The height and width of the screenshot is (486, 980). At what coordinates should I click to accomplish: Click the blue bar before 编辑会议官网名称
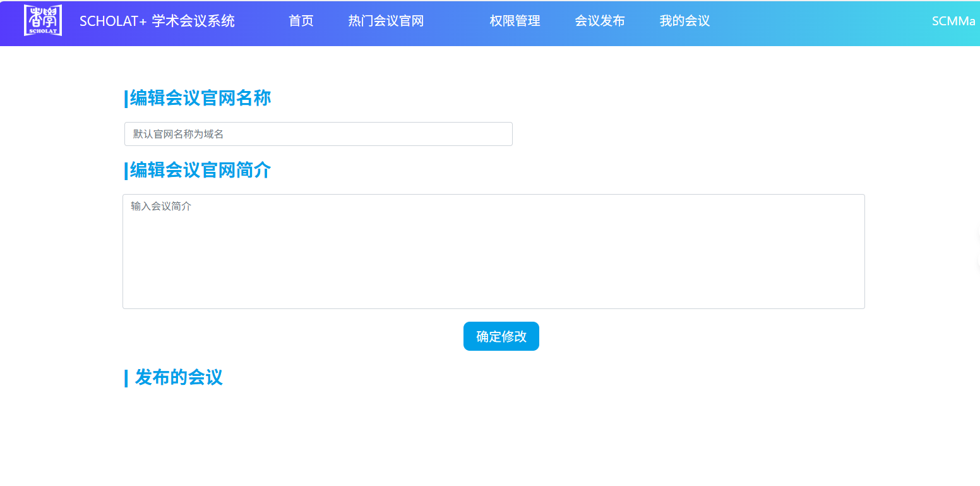click(x=126, y=99)
